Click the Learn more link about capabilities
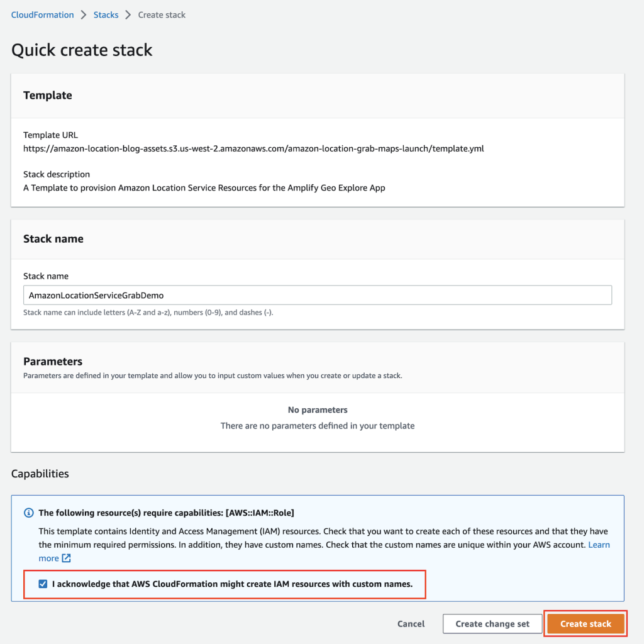The width and height of the screenshot is (644, 644). 598,545
